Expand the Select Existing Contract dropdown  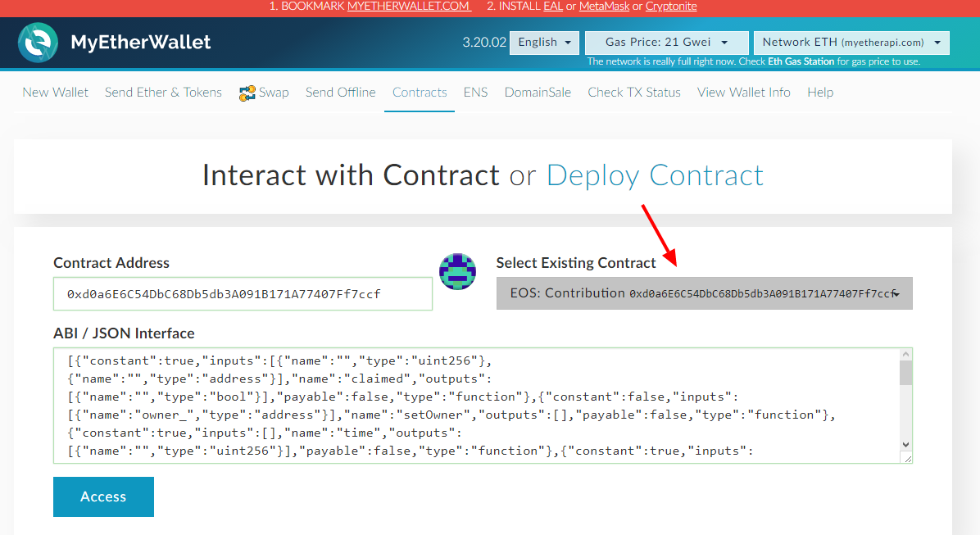tap(705, 293)
